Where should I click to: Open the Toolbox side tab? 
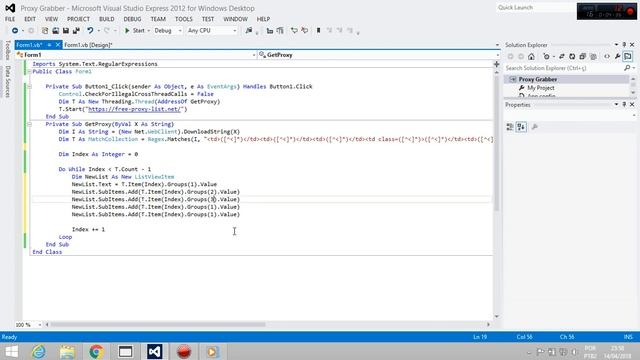click(x=7, y=50)
